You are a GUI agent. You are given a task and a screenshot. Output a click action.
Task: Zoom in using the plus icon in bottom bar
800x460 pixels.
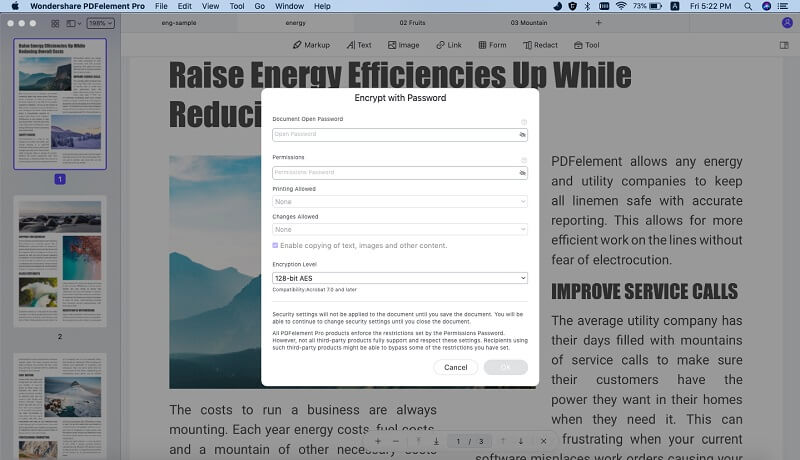[378, 441]
